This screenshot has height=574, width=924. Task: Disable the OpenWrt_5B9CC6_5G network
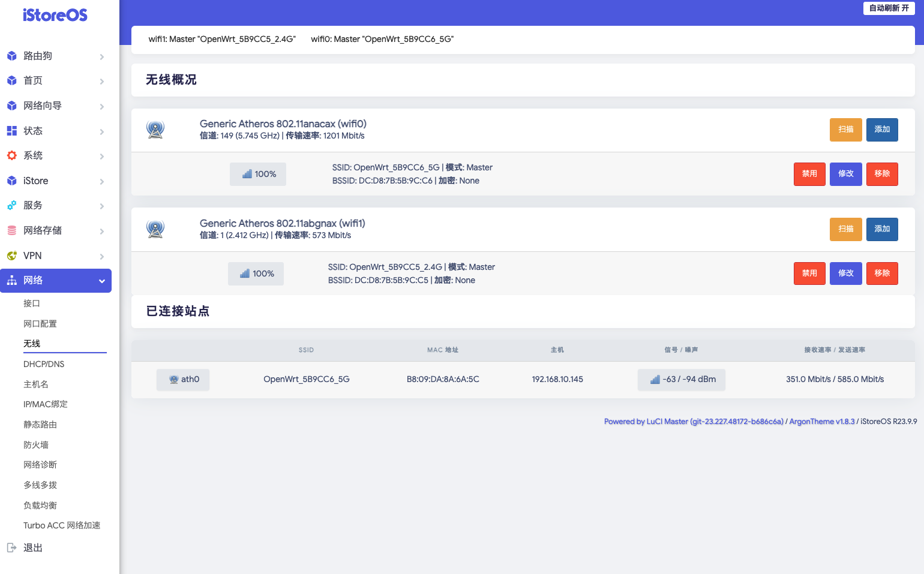(809, 174)
